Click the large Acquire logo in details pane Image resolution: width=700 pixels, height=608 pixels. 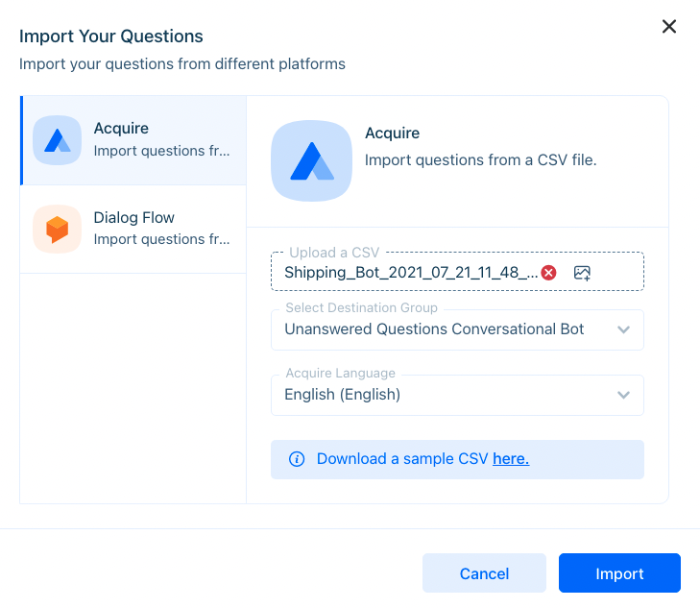click(x=311, y=160)
